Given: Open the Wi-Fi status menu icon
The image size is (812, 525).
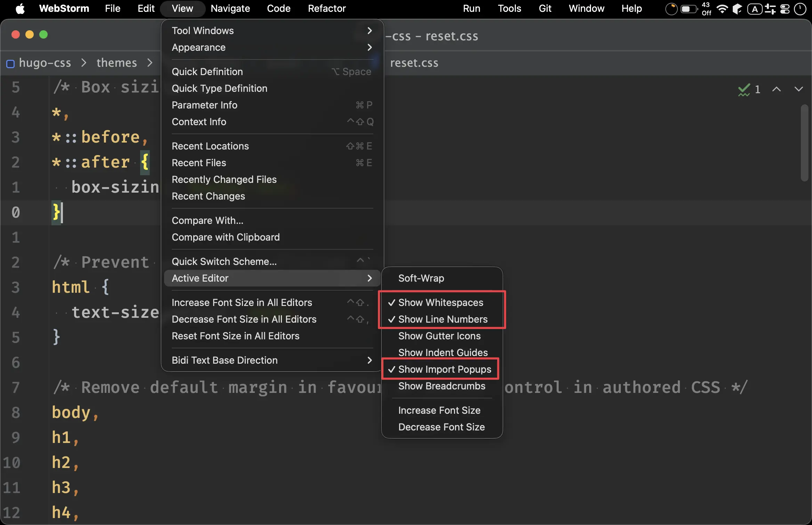Looking at the screenshot, I should [x=722, y=9].
